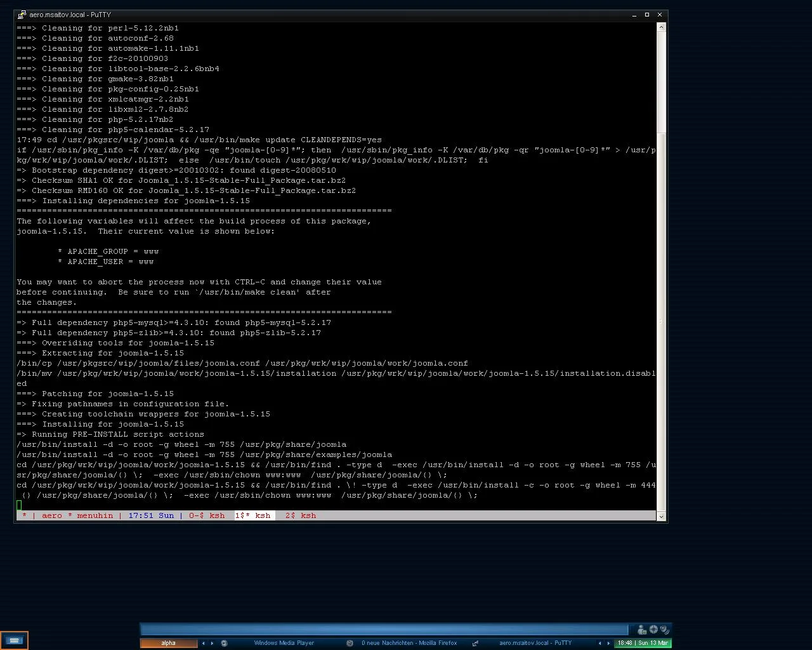Viewport: 812px width, 650px height.
Task: Click 'Installing dependencies for joomla-1.5.15' line
Action: click(x=133, y=201)
